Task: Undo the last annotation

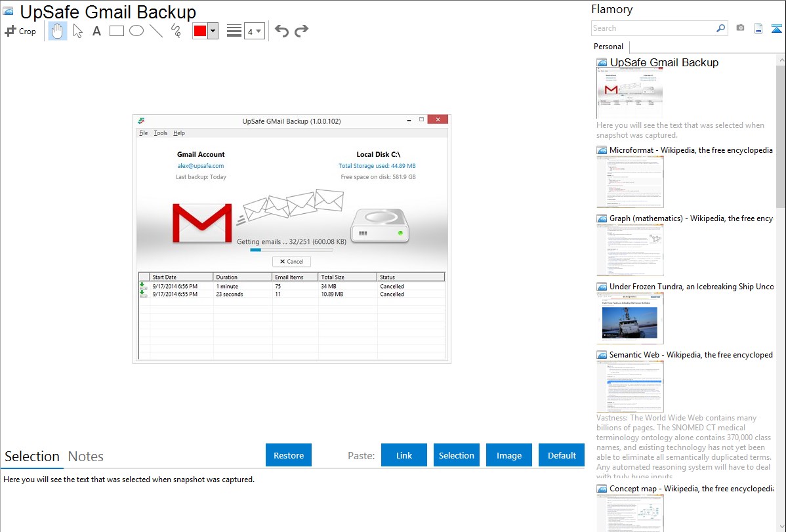Action: (x=281, y=31)
